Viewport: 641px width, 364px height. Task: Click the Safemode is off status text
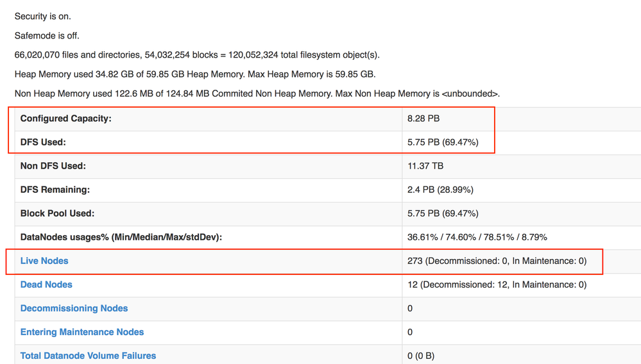(x=47, y=36)
